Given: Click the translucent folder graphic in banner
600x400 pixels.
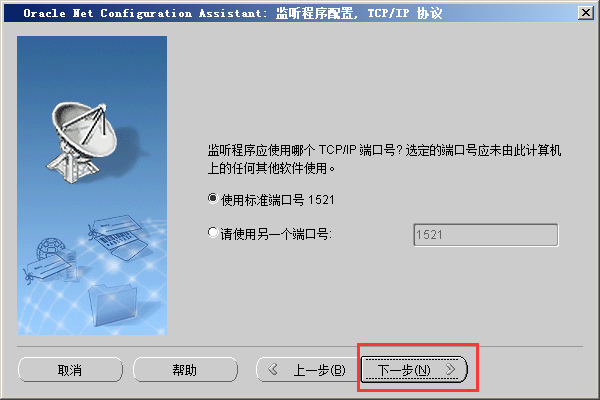Looking at the screenshot, I should pyautogui.click(x=112, y=305).
